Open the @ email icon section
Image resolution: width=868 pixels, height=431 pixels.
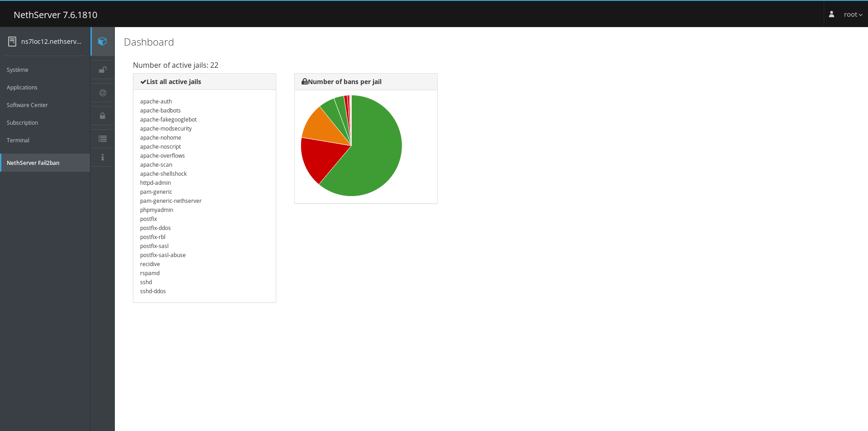click(x=103, y=93)
